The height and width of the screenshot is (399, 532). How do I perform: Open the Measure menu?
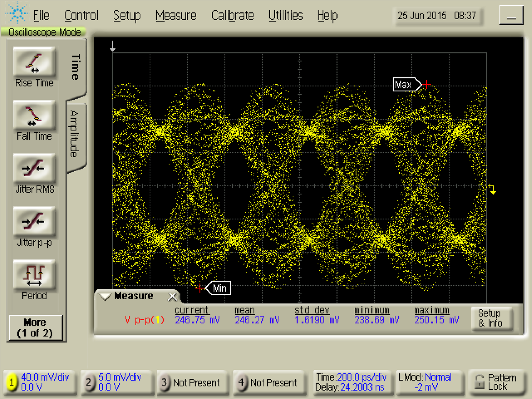point(176,16)
